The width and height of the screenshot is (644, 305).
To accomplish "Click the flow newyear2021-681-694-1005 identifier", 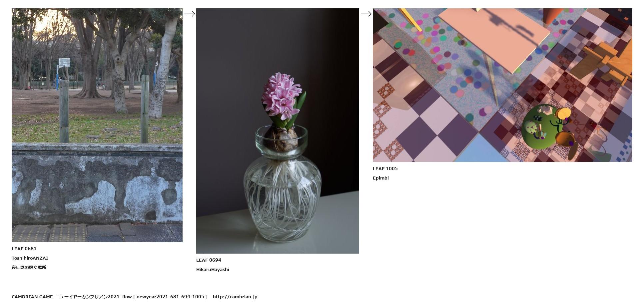I will click(x=165, y=297).
